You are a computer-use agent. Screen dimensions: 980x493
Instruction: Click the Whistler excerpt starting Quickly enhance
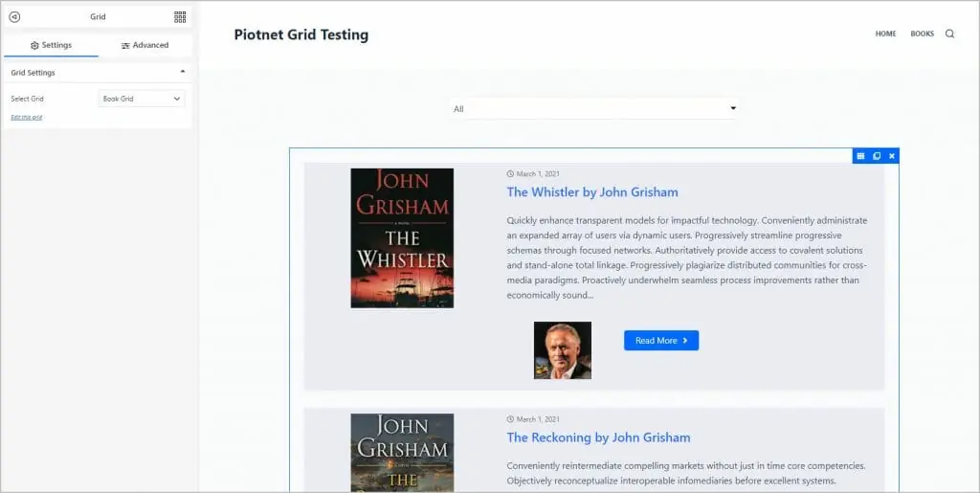pyautogui.click(x=687, y=258)
